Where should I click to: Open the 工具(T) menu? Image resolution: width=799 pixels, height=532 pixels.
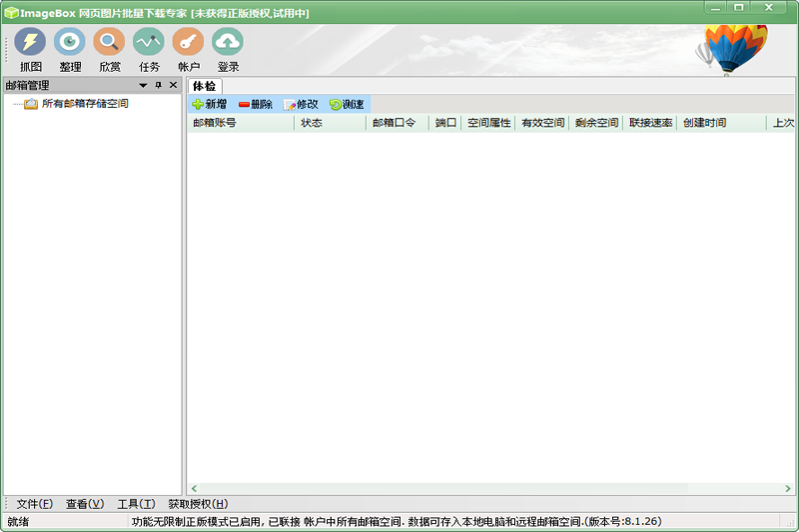pyautogui.click(x=136, y=504)
